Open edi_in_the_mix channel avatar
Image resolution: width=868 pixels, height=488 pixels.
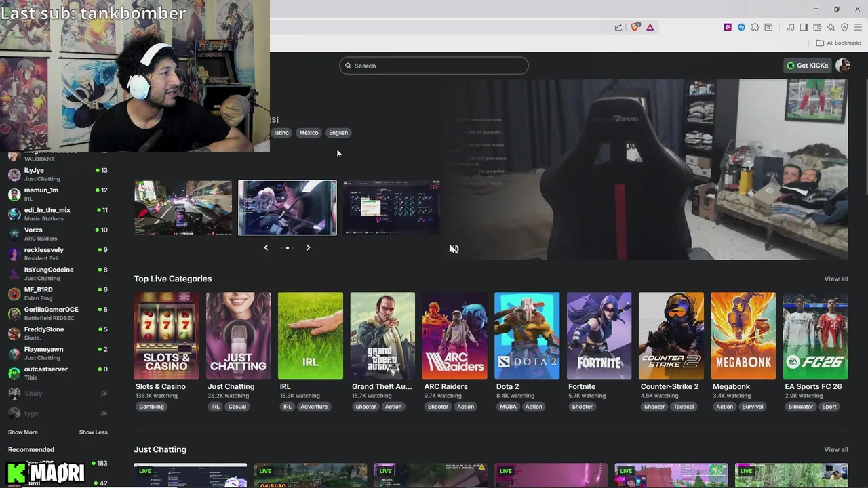point(14,214)
